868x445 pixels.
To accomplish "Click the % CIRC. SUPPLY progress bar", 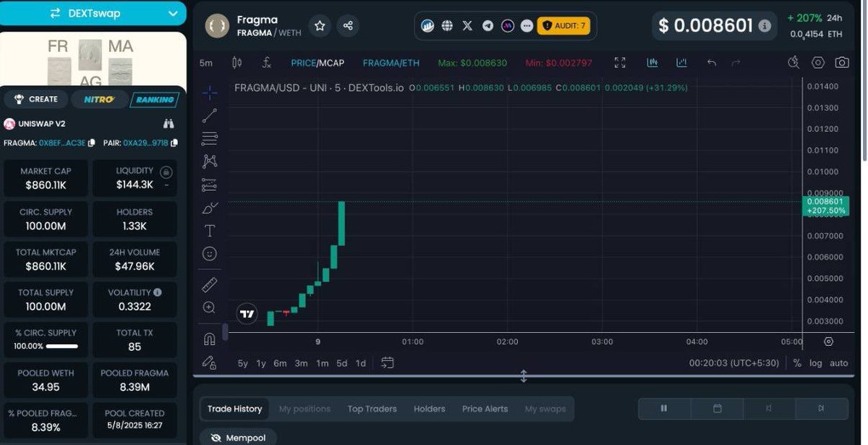I will coord(61,347).
